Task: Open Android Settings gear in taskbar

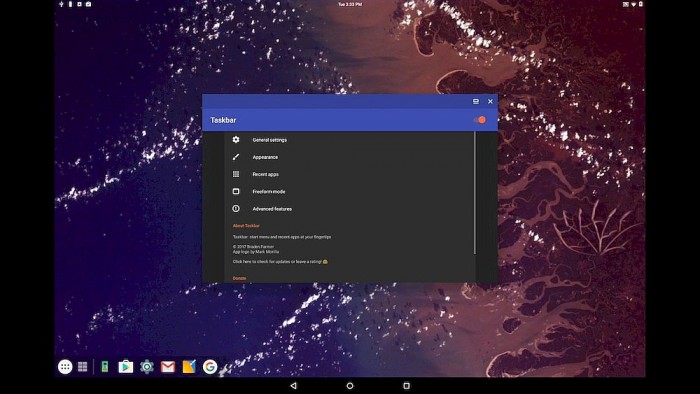Action: 146,367
